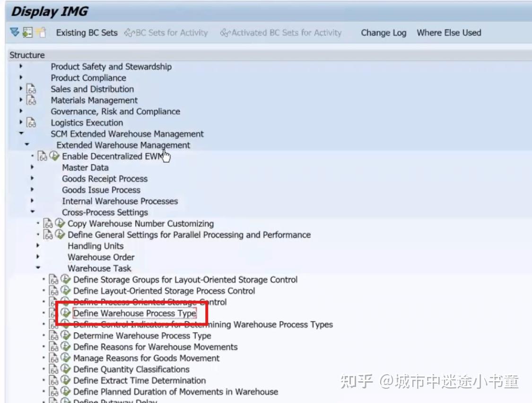The width and height of the screenshot is (532, 403).
Task: Open documentation for Manage Reasons for Goods Movement
Action: 53,358
